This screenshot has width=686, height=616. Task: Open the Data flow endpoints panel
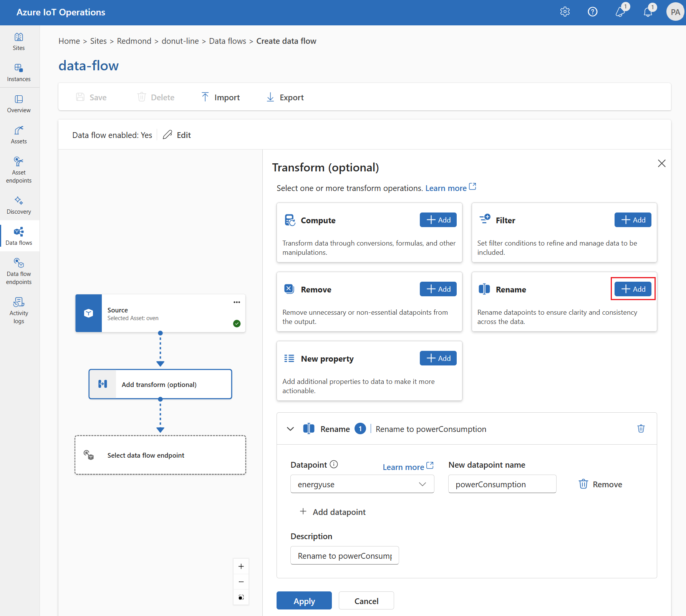19,271
